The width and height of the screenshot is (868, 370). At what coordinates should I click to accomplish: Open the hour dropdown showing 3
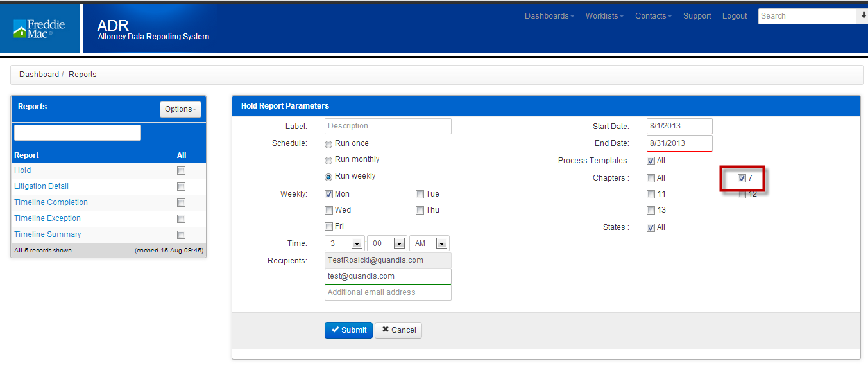(345, 243)
